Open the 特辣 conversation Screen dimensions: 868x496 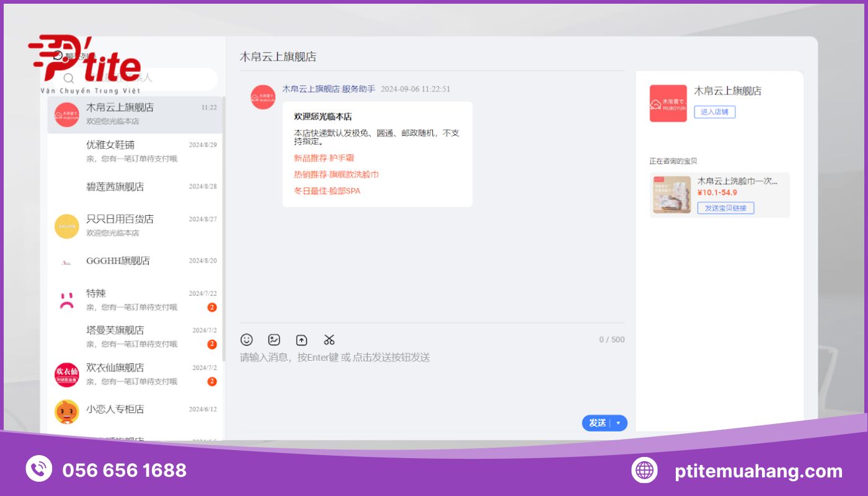135,300
